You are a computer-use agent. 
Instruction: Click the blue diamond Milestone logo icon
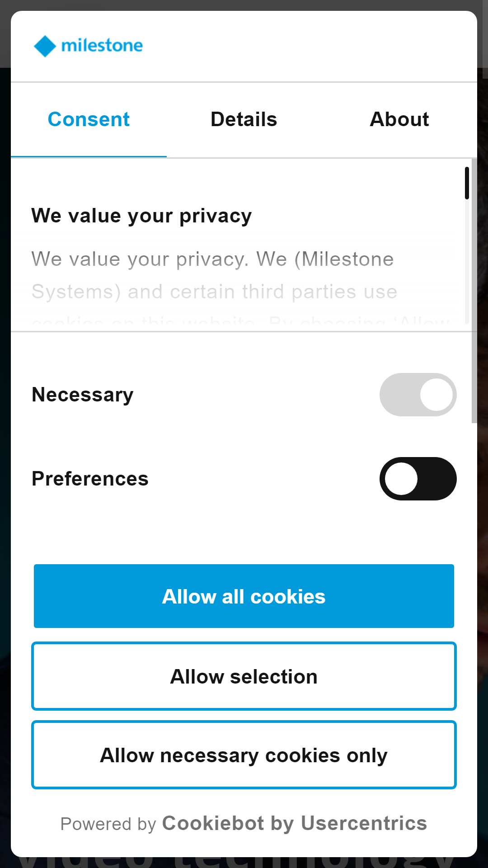45,46
